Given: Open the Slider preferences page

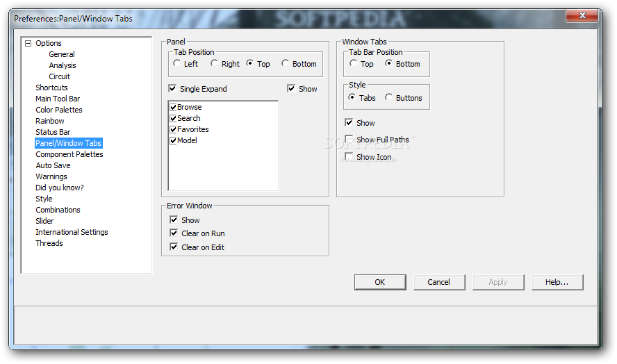Looking at the screenshot, I should (44, 221).
